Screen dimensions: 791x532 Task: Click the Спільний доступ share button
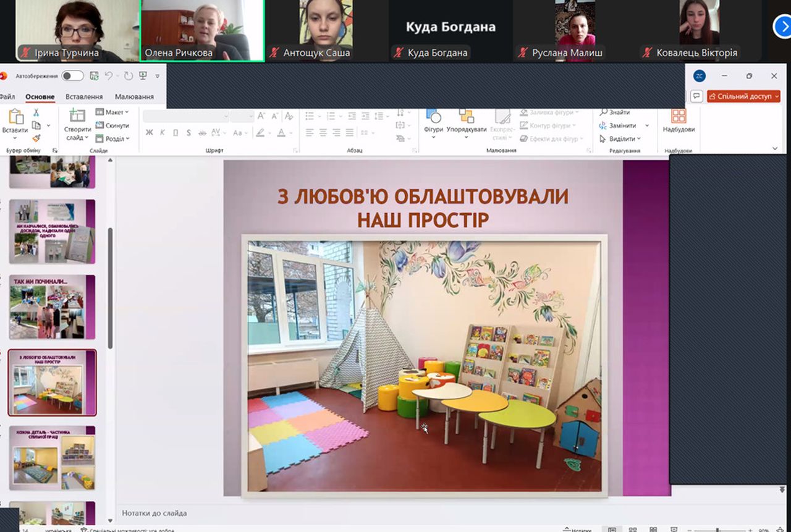(743, 96)
